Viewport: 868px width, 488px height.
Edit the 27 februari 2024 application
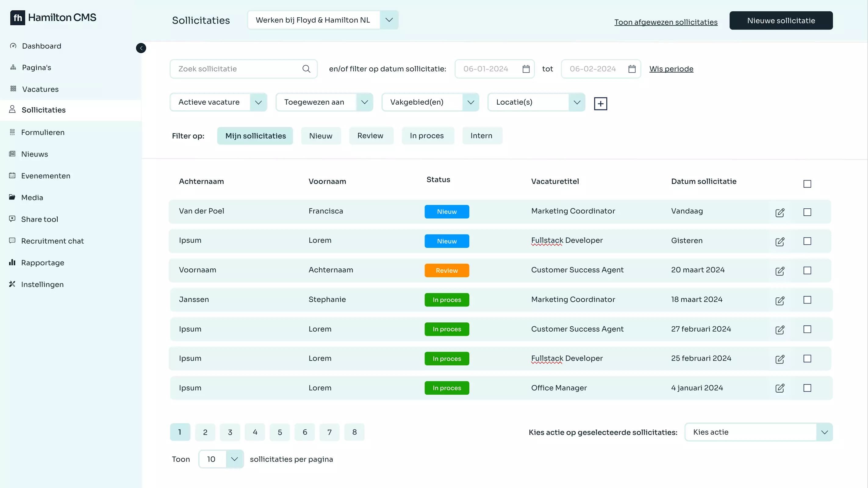pos(780,330)
